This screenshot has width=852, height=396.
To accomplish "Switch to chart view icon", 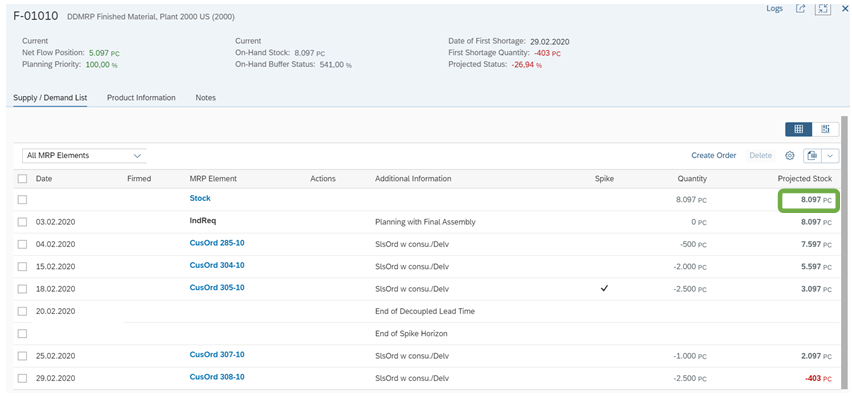I will click(x=825, y=129).
